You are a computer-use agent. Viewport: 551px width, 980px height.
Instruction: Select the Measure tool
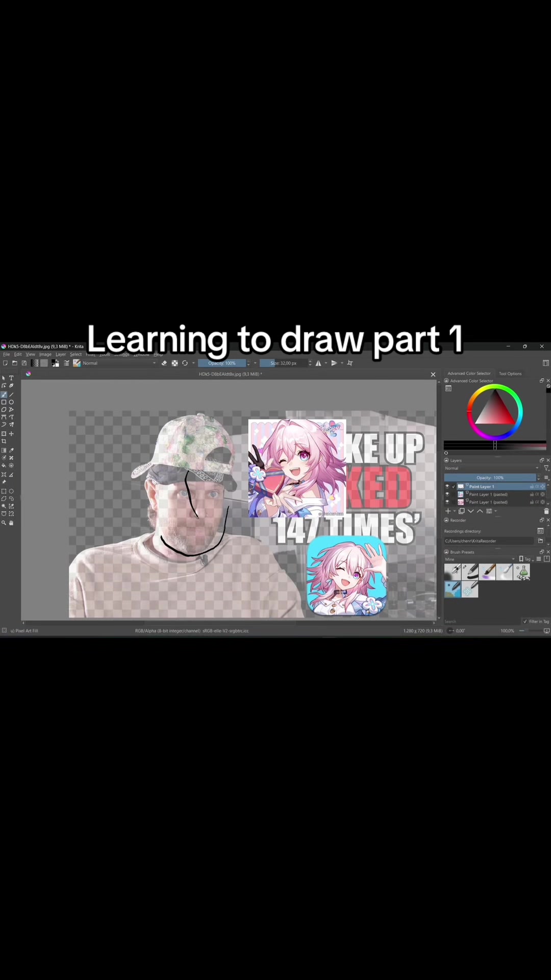11,475
